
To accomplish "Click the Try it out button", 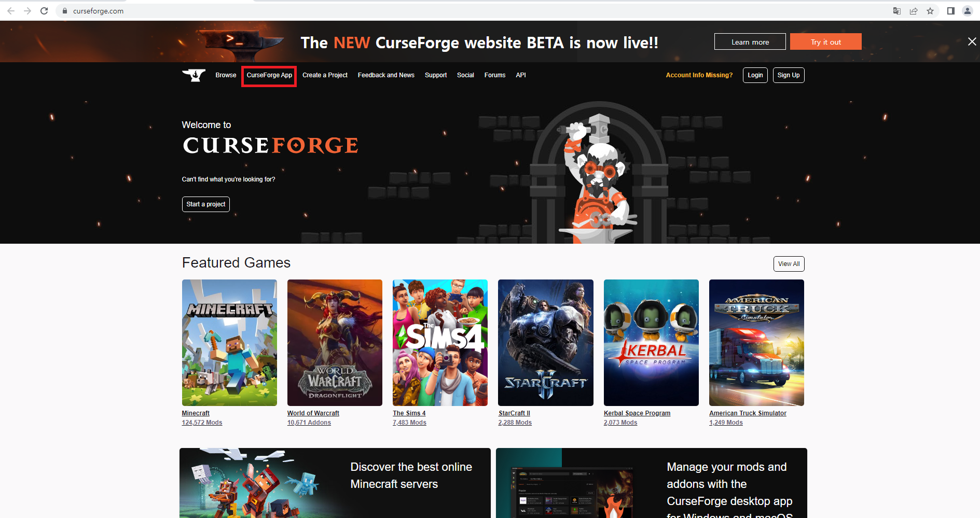I will 826,41.
